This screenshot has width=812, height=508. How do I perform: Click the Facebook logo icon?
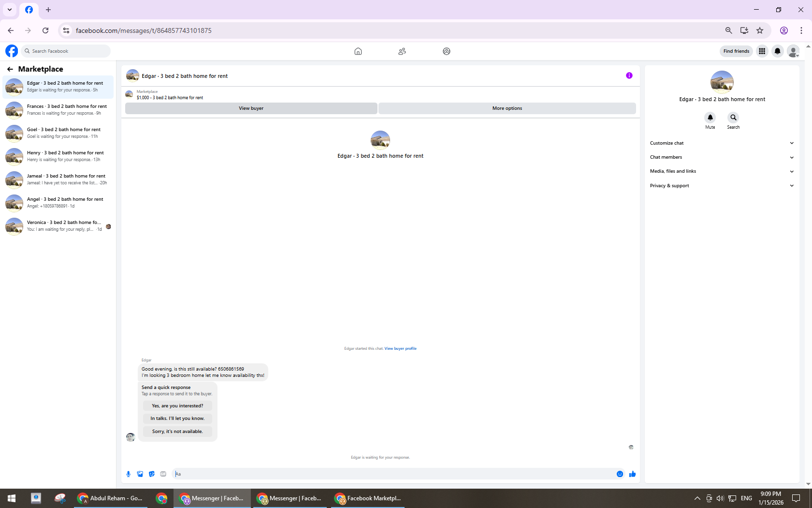tap(12, 51)
